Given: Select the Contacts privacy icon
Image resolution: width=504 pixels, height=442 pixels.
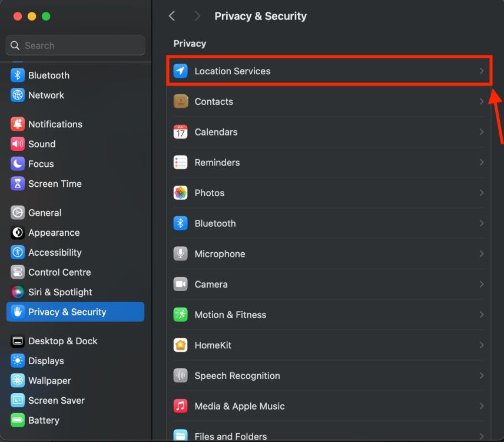Looking at the screenshot, I should tap(181, 101).
